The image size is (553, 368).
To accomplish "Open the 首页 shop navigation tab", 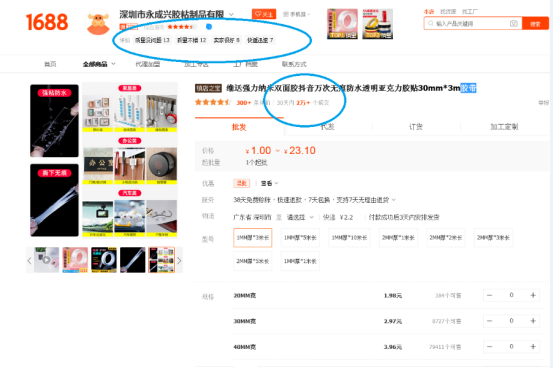I will pyautogui.click(x=50, y=64).
